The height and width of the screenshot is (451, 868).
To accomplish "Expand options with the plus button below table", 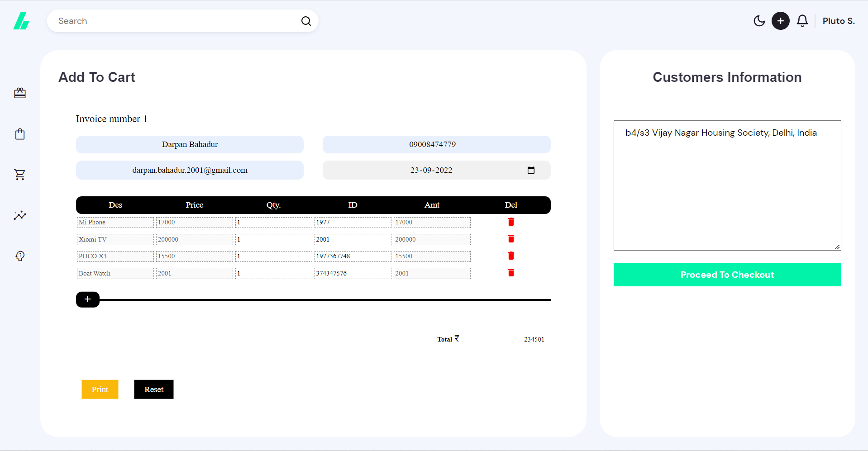I will pos(87,299).
